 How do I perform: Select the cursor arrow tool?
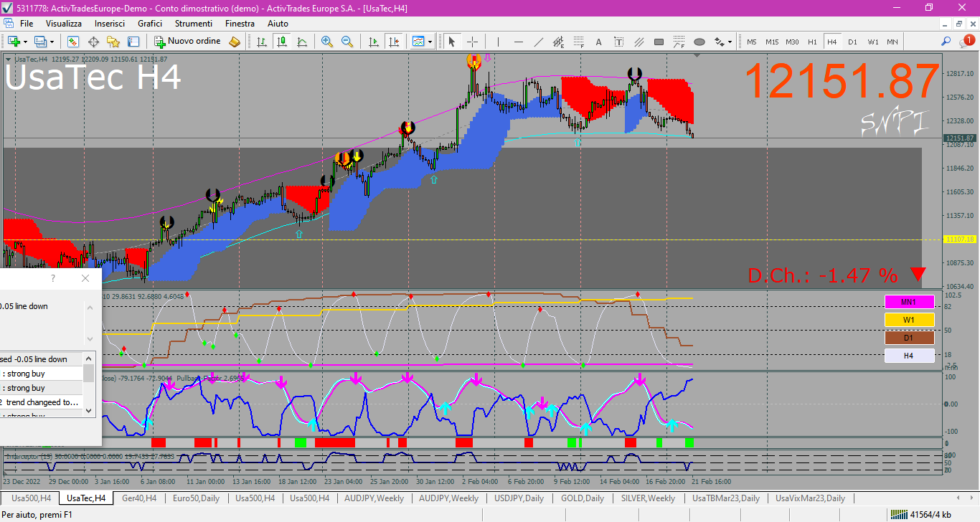[x=452, y=42]
